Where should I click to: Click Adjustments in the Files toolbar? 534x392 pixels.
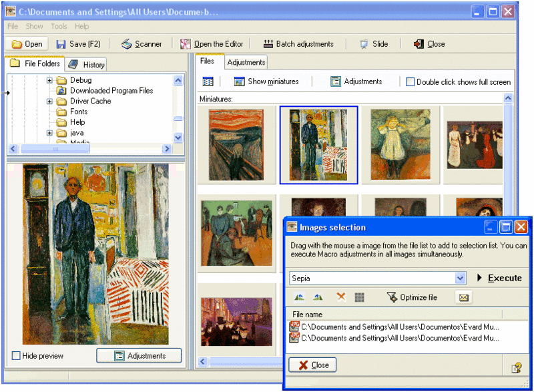356,81
